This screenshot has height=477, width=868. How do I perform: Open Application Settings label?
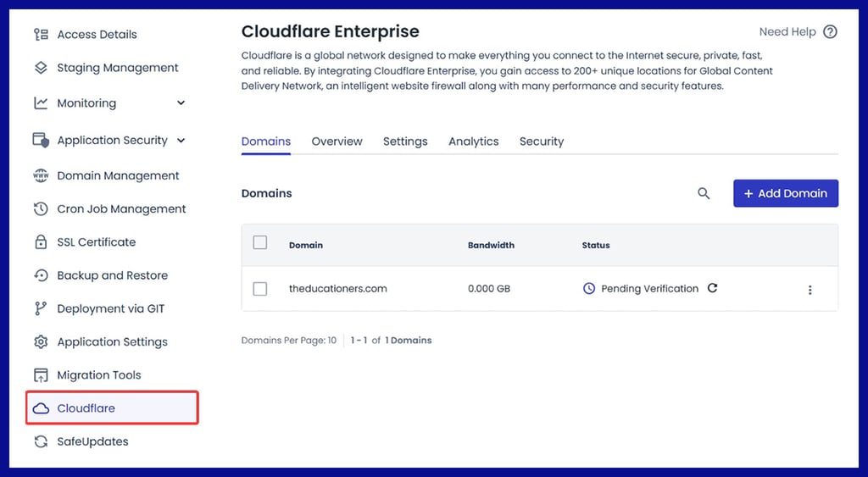click(x=113, y=342)
